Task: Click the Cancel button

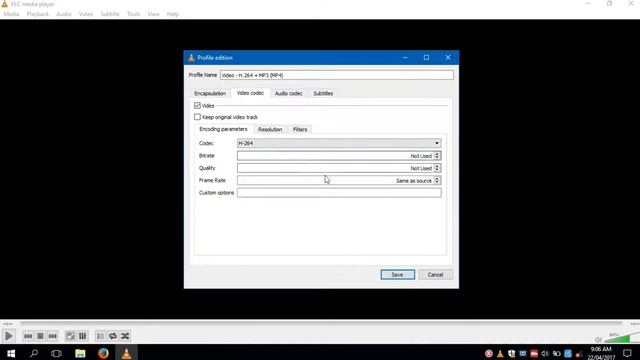Action: pos(435,275)
